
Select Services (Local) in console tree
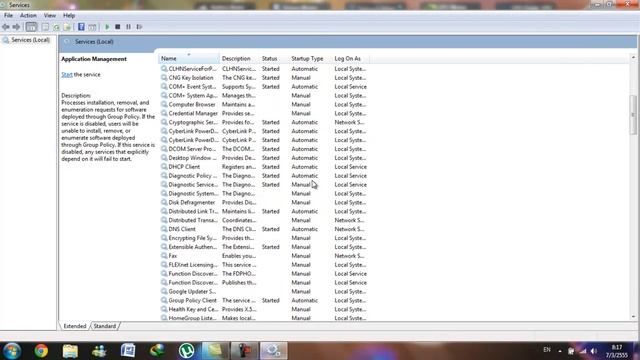[30, 40]
